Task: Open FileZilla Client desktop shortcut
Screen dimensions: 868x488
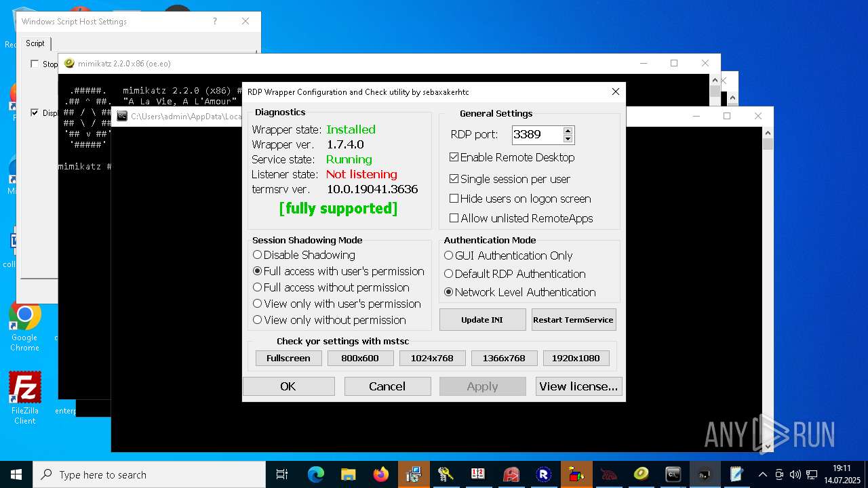Action: (25, 399)
